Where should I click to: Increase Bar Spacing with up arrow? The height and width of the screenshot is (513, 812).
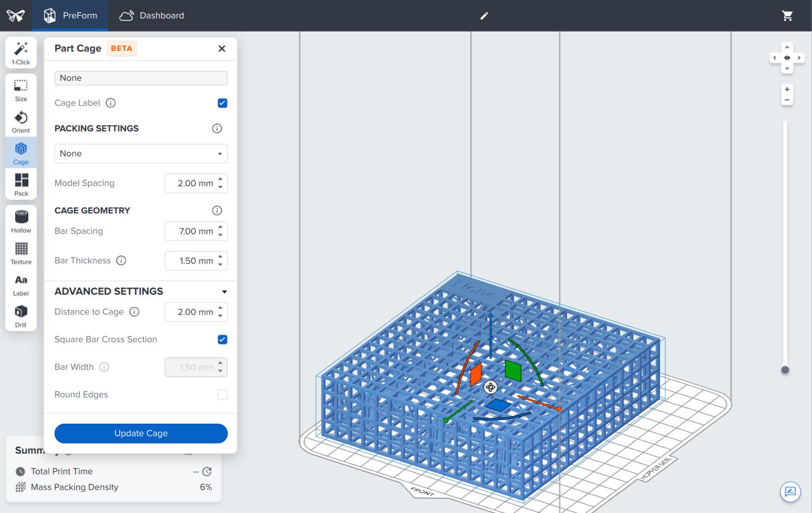pos(221,227)
